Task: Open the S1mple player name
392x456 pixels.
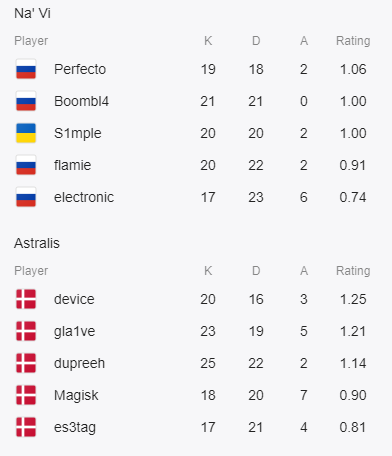Action: point(78,133)
